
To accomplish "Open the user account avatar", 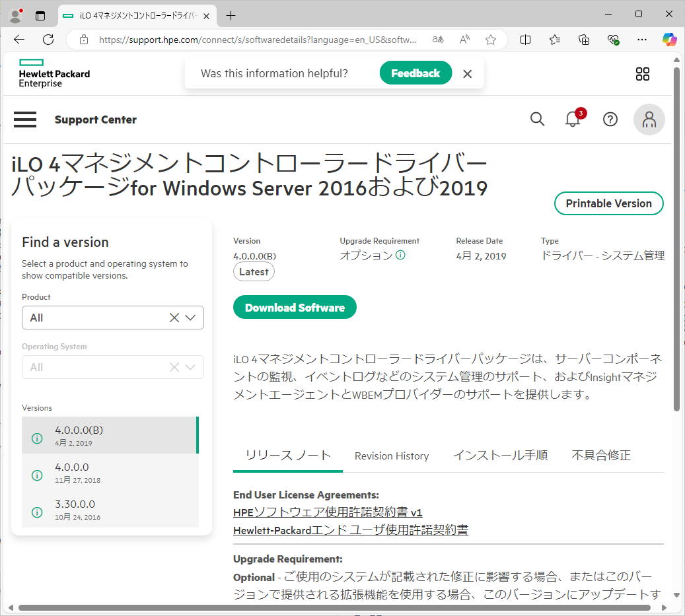I will 649,120.
